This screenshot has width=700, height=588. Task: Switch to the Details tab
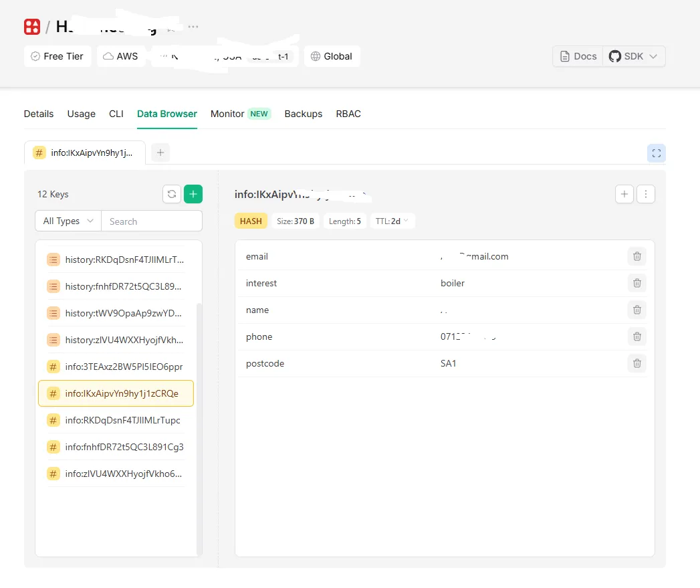click(39, 114)
